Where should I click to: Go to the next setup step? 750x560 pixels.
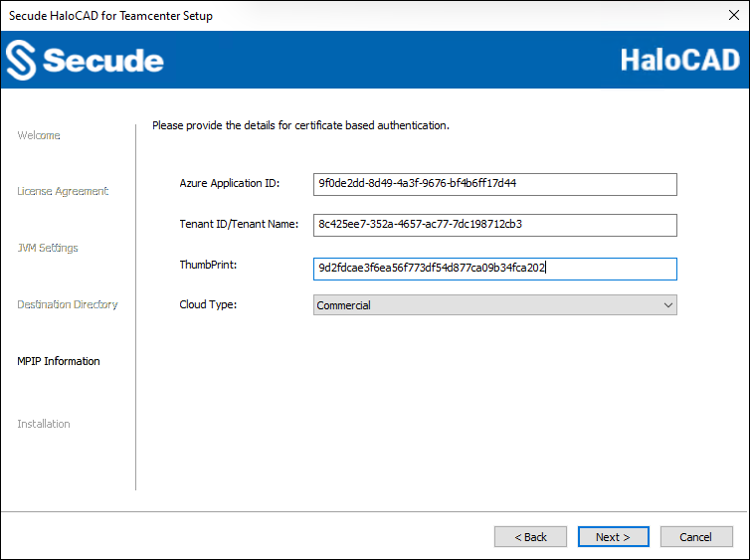coord(613,537)
